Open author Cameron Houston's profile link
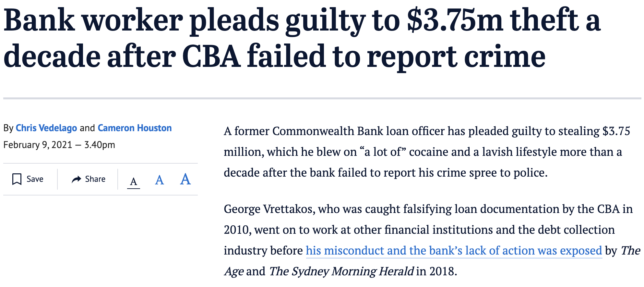Image resolution: width=644 pixels, height=287 pixels. (x=135, y=128)
